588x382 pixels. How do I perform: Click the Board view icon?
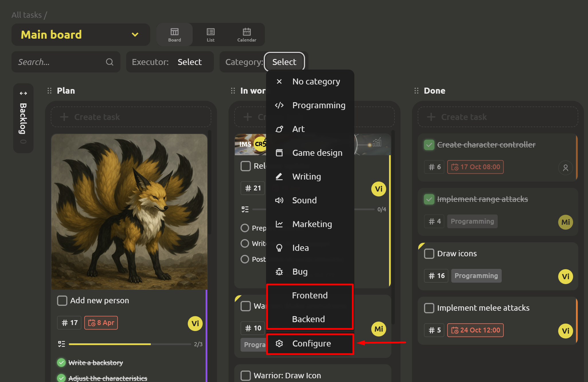[175, 32]
